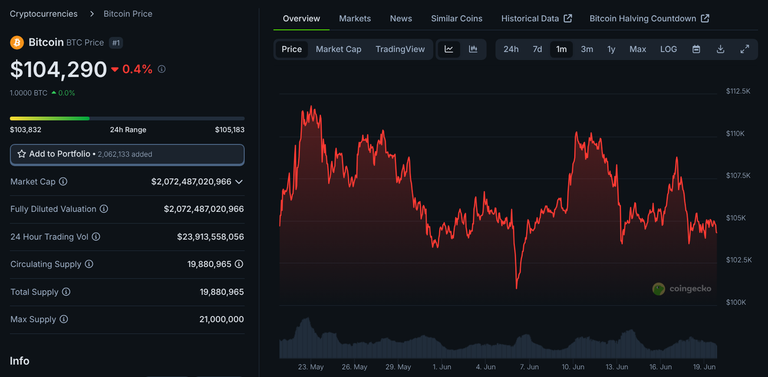Expand chart to fullscreen
768x377 pixels.
744,49
